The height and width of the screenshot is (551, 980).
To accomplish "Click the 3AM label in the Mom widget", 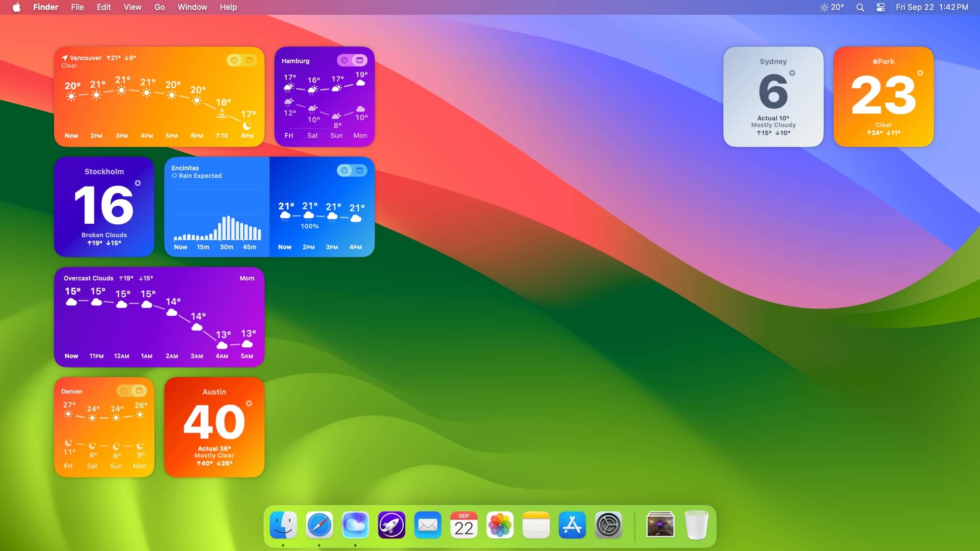I will click(196, 356).
